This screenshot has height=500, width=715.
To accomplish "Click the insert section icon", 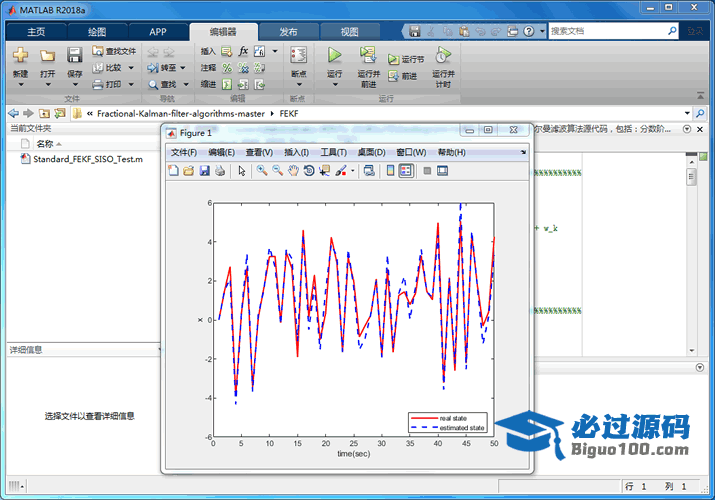I will click(x=227, y=52).
